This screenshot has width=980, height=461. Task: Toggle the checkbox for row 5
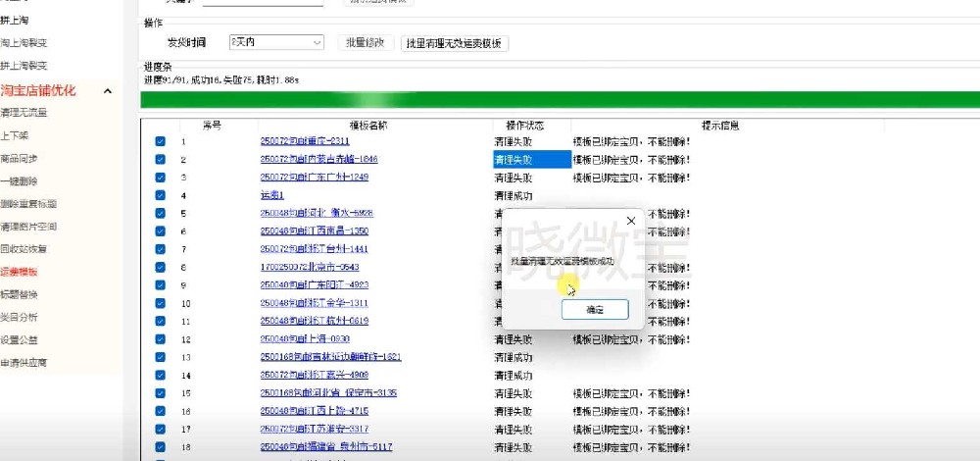[160, 213]
